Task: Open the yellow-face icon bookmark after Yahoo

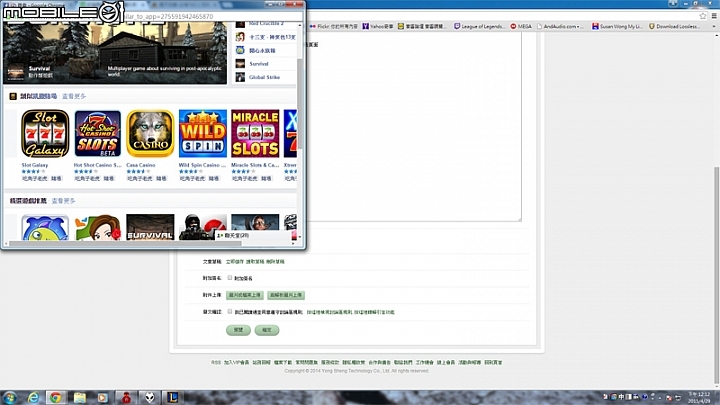Action: click(x=421, y=27)
